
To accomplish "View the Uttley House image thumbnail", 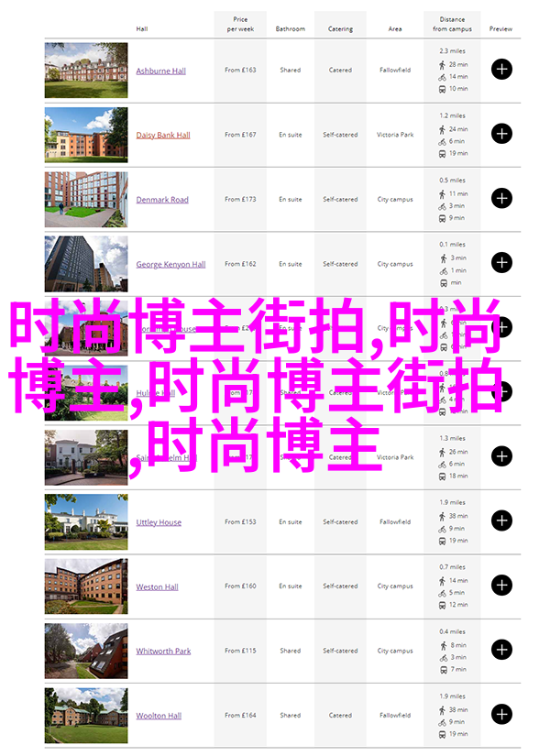I will pos(86,521).
